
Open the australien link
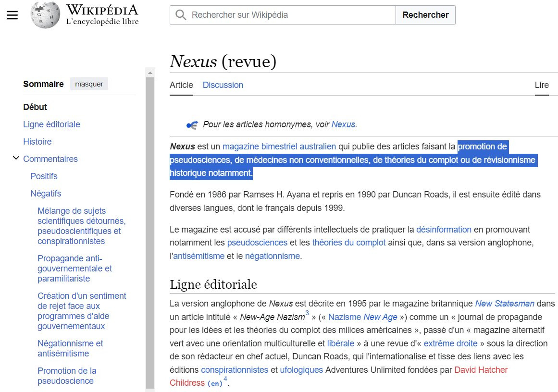[x=317, y=147]
